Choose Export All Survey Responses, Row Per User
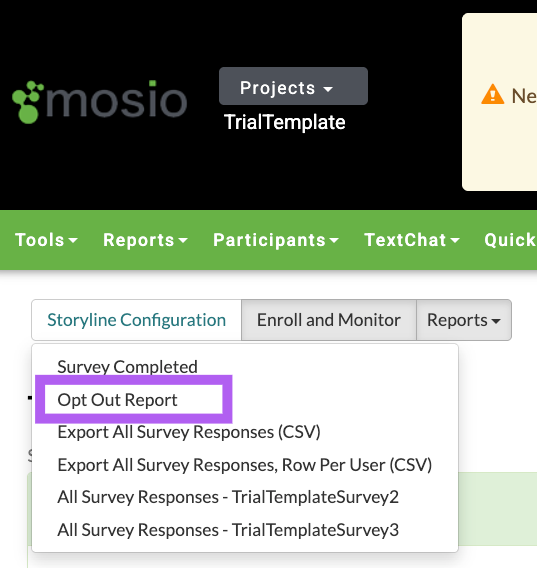This screenshot has width=537, height=568. click(245, 465)
